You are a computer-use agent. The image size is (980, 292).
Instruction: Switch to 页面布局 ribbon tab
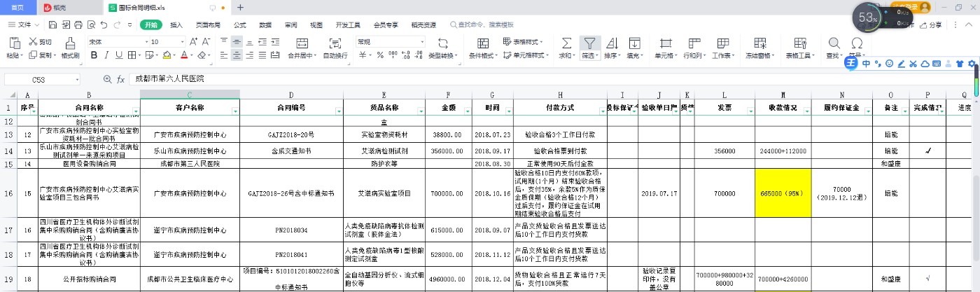[208, 25]
